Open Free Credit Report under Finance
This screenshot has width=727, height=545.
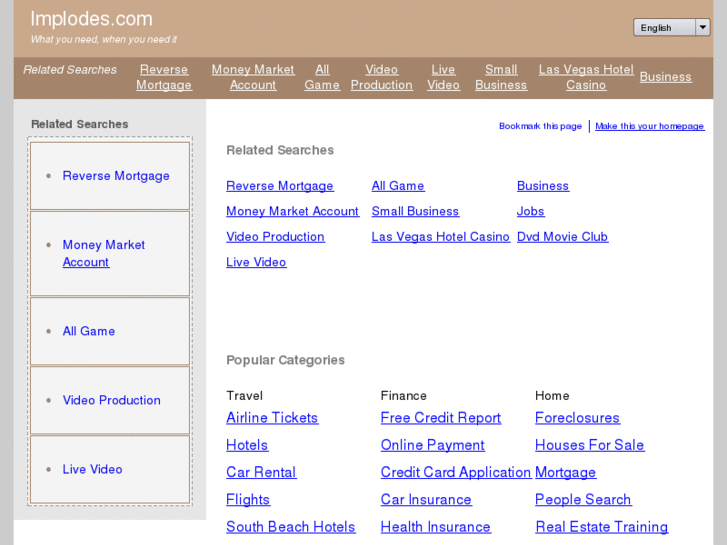(441, 418)
